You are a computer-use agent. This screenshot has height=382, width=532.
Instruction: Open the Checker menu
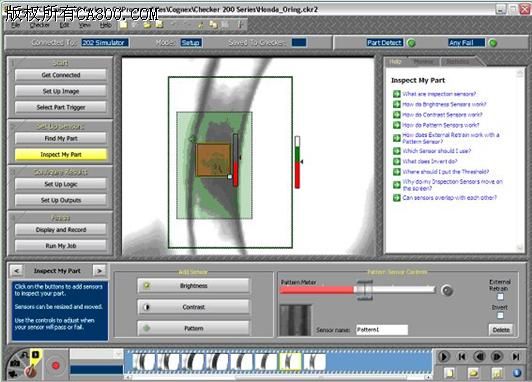click(x=40, y=25)
